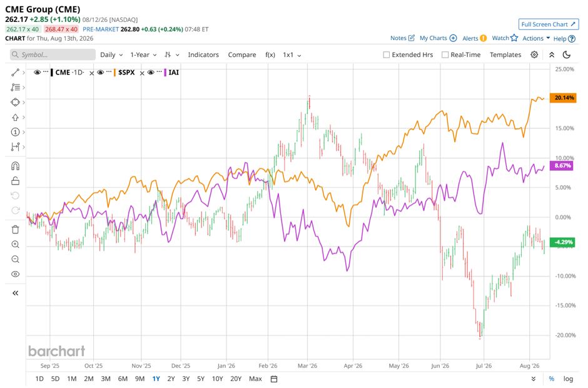588x388 pixels.
Task: Click the purple 8.67% price label
Action: (561, 165)
